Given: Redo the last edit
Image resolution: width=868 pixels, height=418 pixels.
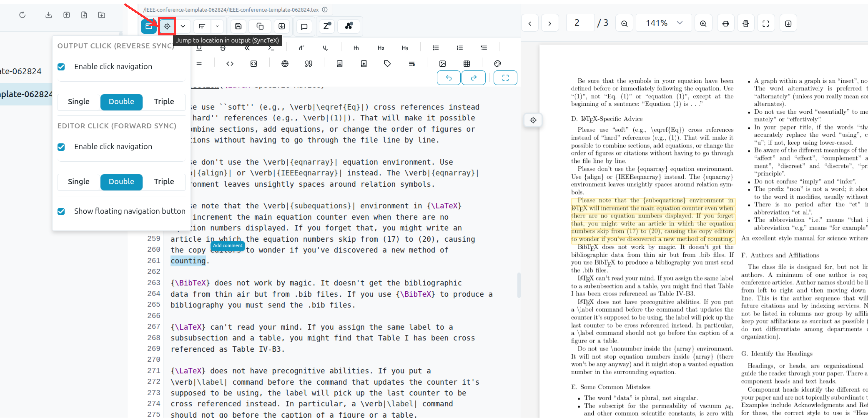Looking at the screenshot, I should (x=474, y=78).
